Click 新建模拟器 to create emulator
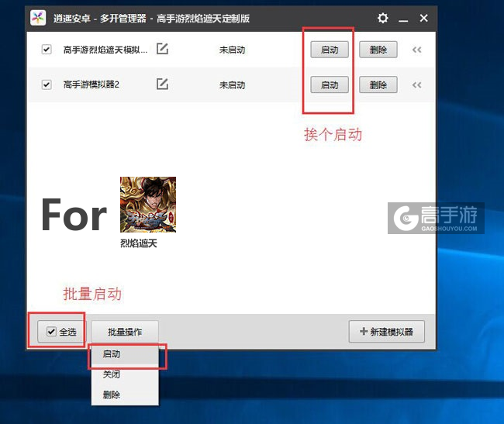Image resolution: width=504 pixels, height=424 pixels. [387, 332]
